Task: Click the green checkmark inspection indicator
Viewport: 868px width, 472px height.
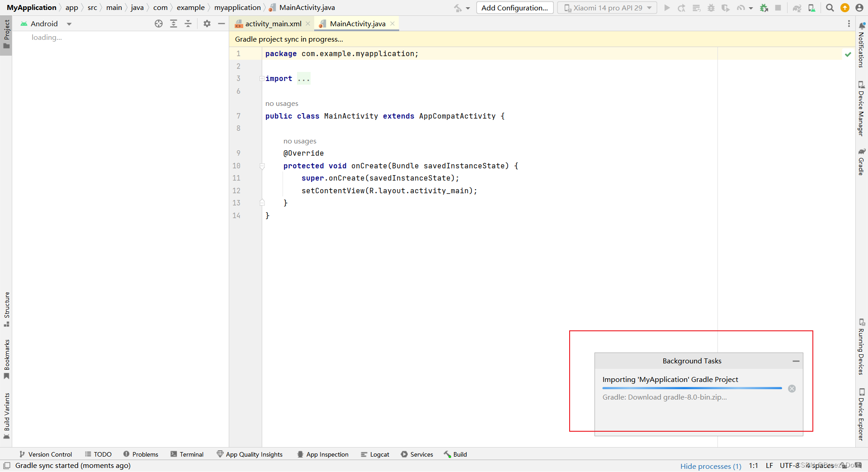Action: click(x=848, y=54)
